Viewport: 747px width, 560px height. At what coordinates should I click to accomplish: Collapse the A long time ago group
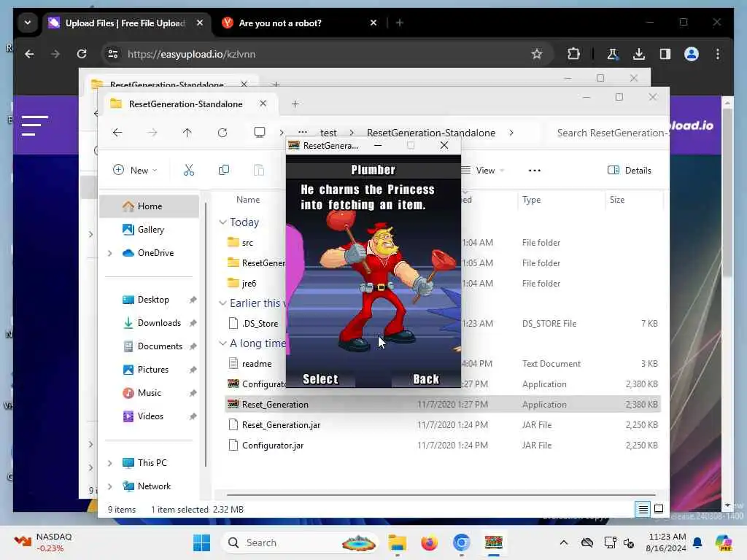pyautogui.click(x=222, y=343)
